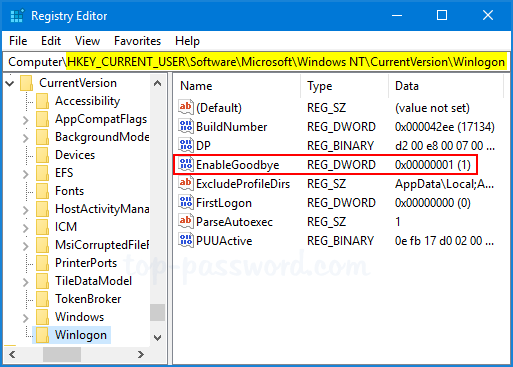The height and width of the screenshot is (367, 513).
Task: Click the registry path address bar
Action: tap(256, 62)
